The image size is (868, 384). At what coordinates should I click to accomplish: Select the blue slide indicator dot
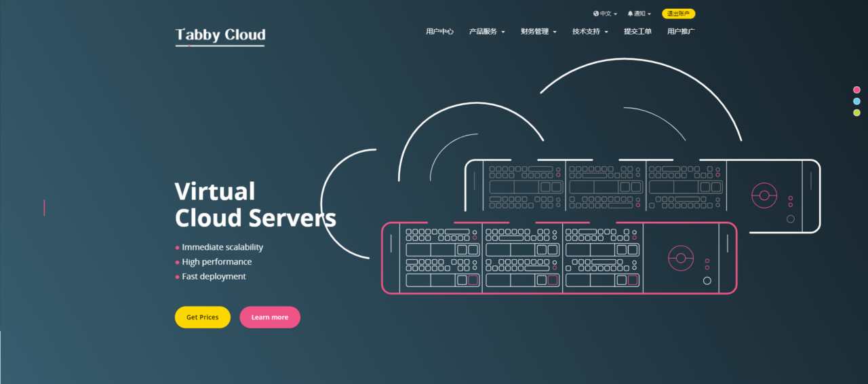tap(856, 101)
